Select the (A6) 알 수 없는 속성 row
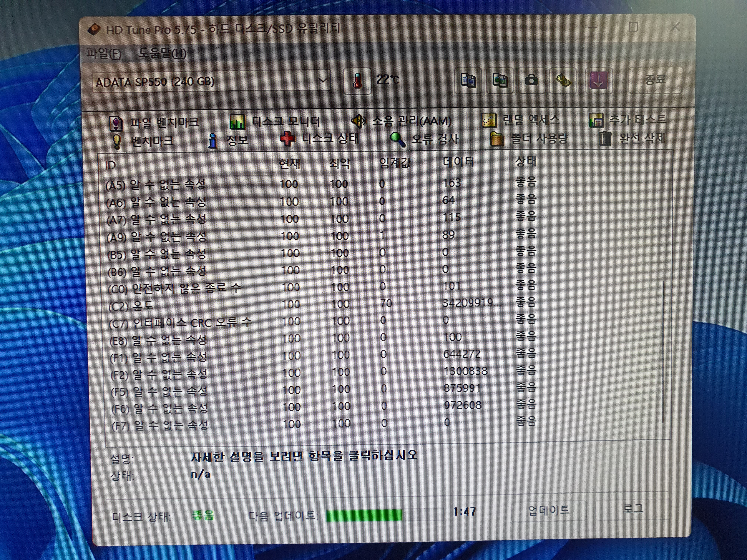This screenshot has width=747, height=560. click(x=321, y=201)
